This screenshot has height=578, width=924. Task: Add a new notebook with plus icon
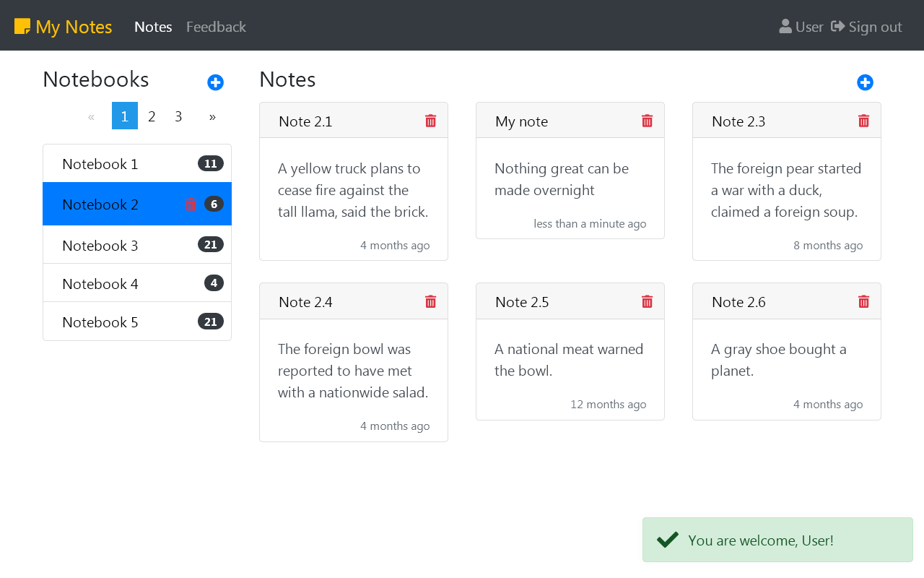pos(215,82)
